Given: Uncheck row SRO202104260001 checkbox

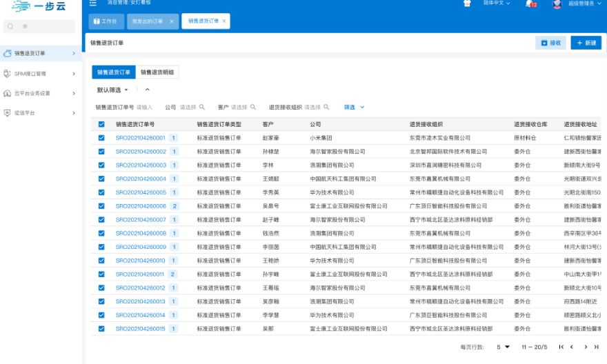Looking at the screenshot, I should coord(101,138).
